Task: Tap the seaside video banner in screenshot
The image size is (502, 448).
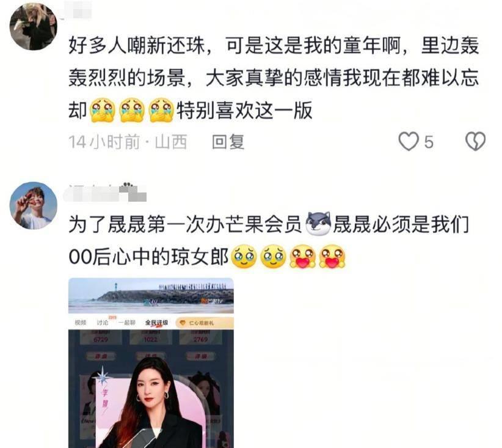Action: 151,296
